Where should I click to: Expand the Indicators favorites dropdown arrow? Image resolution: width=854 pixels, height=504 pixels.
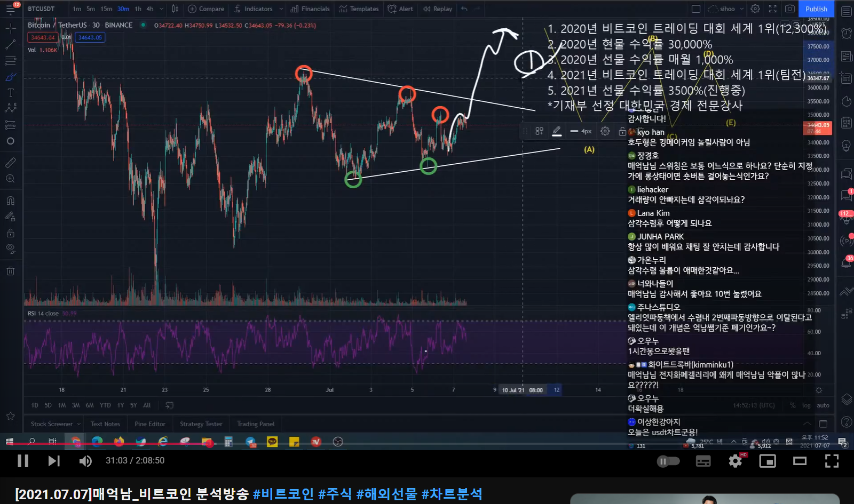(x=281, y=9)
